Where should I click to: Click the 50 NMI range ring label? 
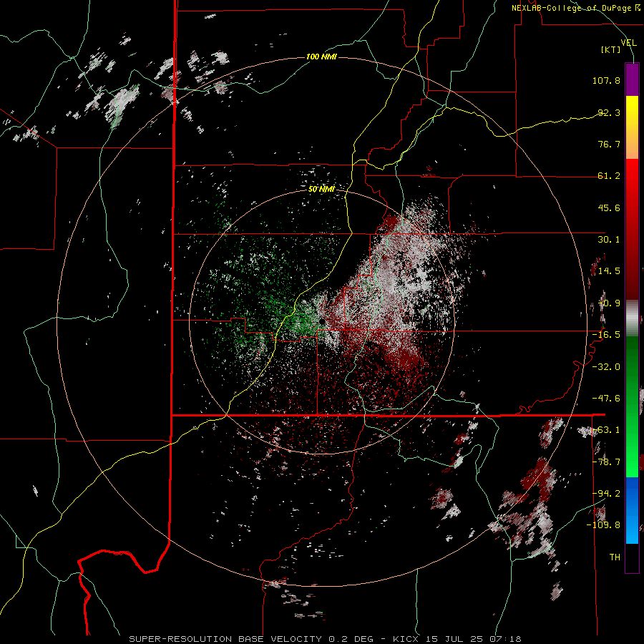321,190
